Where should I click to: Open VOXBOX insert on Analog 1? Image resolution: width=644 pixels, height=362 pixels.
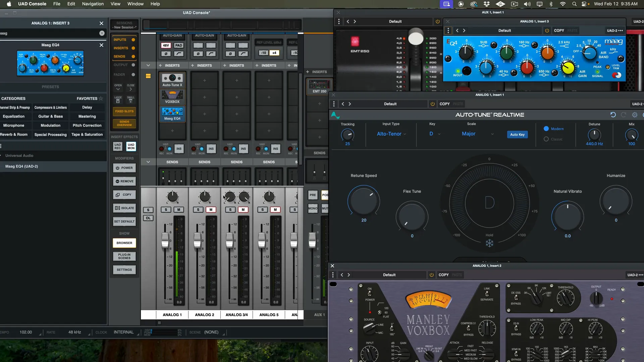click(172, 97)
